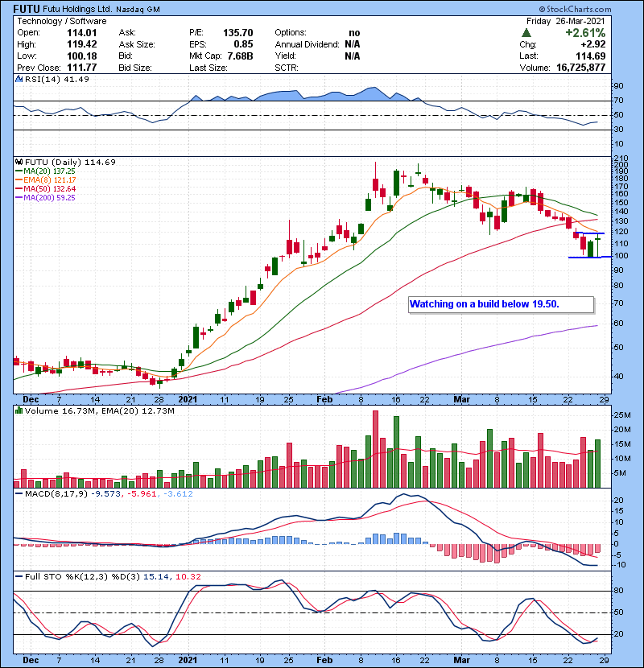
Task: Click the StockCharts.com copyright label
Action: pyautogui.click(x=575, y=9)
